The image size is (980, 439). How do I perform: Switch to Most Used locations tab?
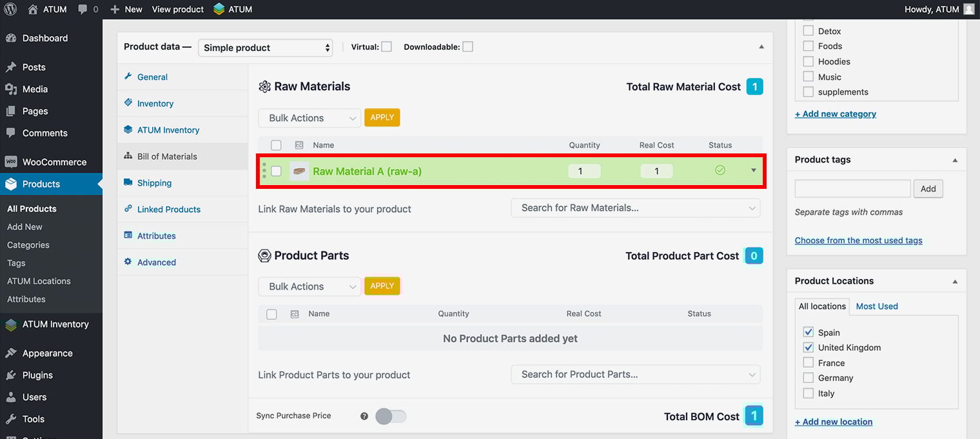[876, 306]
